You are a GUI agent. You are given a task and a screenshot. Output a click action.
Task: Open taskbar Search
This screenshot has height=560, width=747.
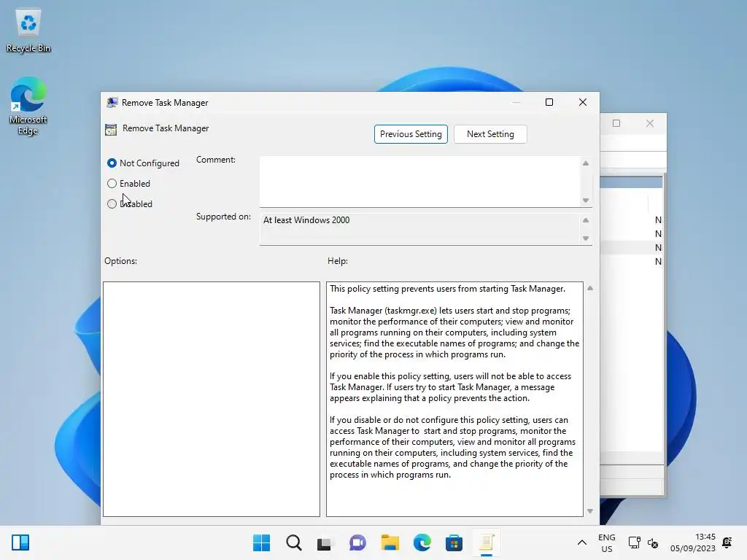pyautogui.click(x=294, y=542)
